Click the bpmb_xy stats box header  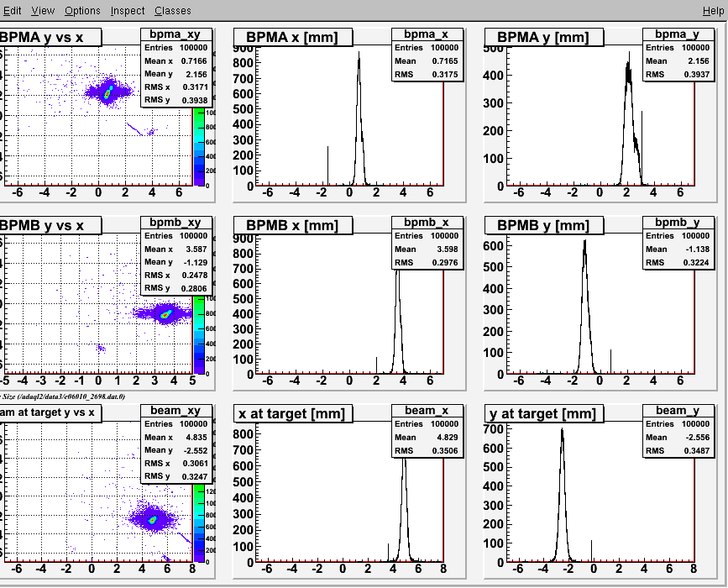175,222
